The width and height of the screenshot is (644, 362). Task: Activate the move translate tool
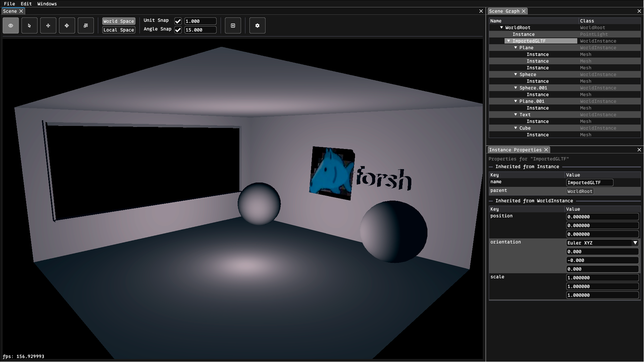pos(48,25)
